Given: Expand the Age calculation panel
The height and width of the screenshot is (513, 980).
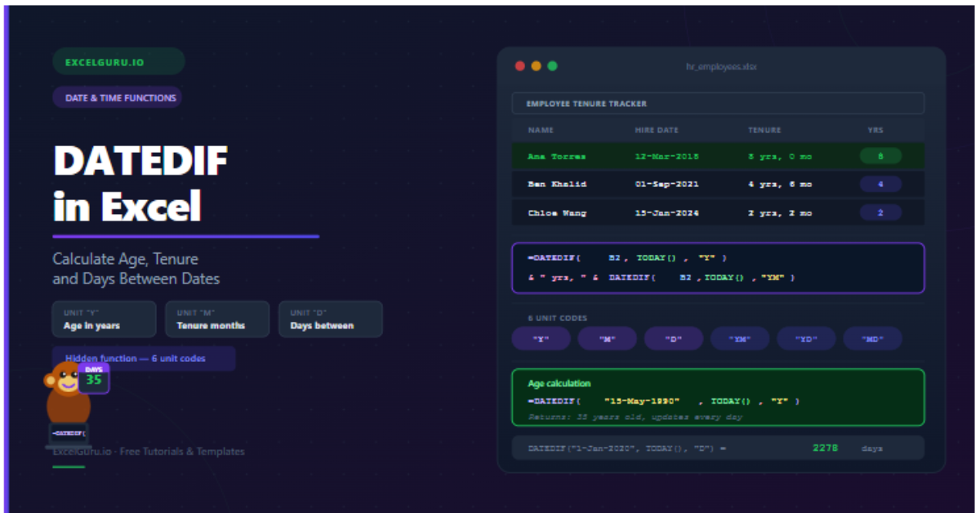Looking at the screenshot, I should (718, 397).
